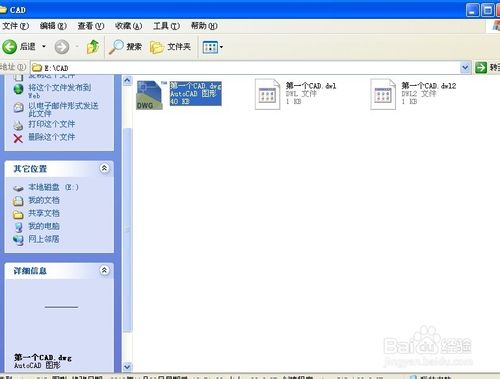Open the 文件(F) menu

point(15,26)
